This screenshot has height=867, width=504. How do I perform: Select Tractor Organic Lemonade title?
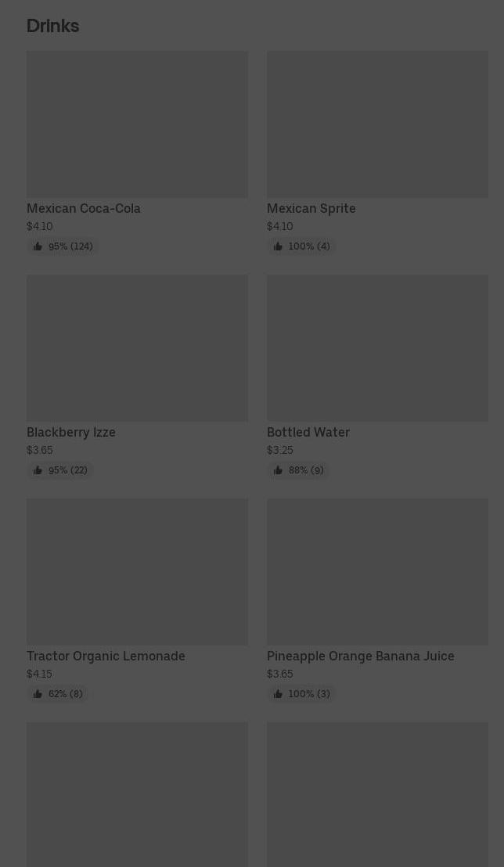coord(106,656)
